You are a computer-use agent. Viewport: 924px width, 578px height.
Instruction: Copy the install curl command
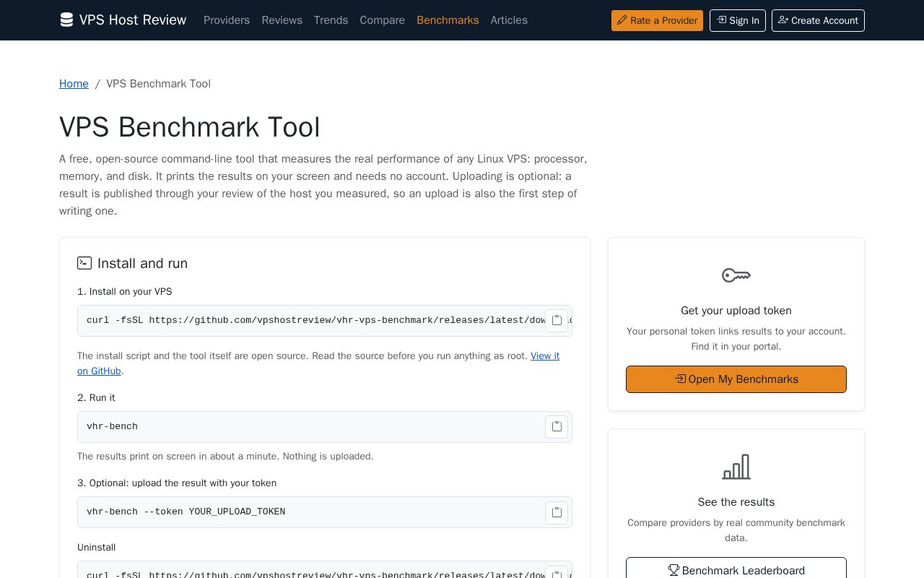[557, 320]
